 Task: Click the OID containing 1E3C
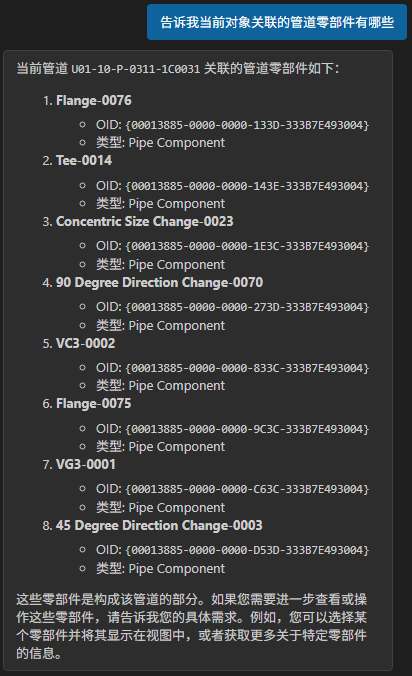[x=248, y=246]
